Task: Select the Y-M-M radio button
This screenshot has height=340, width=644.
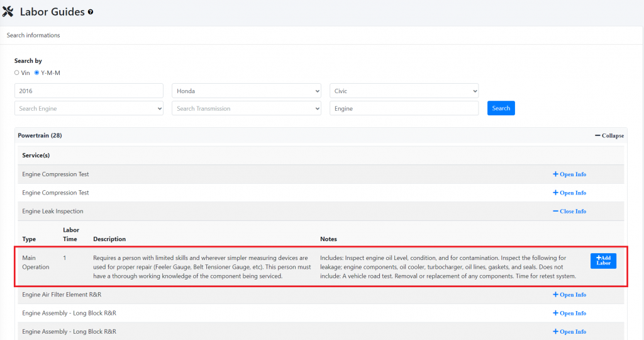Action: pyautogui.click(x=37, y=73)
